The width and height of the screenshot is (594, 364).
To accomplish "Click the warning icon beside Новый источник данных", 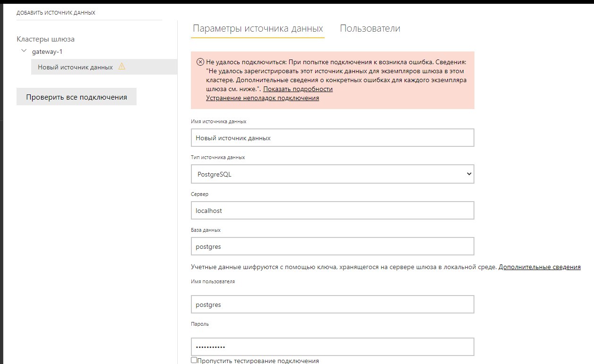I will click(x=121, y=67).
